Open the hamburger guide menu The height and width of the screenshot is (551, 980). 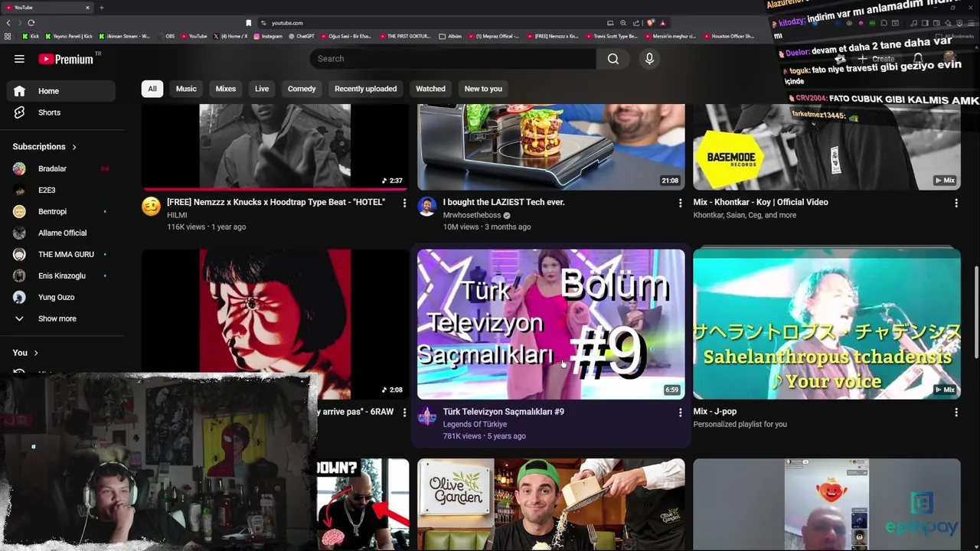19,59
